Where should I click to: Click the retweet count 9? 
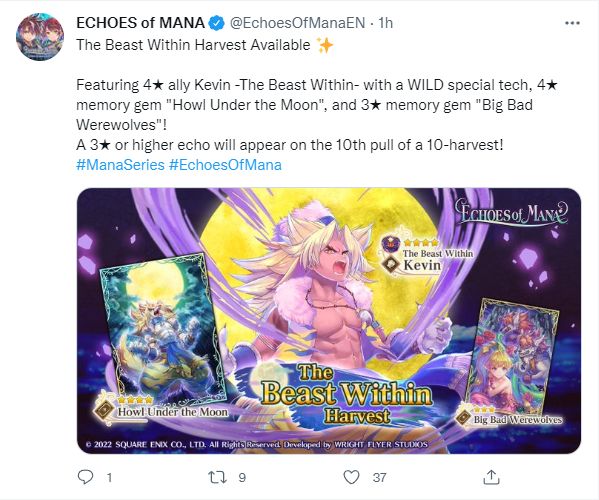coord(242,477)
